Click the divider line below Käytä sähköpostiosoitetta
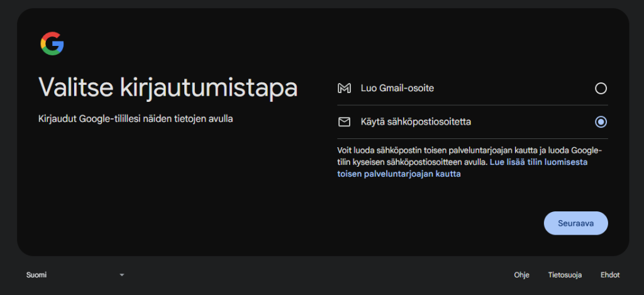This screenshot has width=644, height=295. pos(473,138)
